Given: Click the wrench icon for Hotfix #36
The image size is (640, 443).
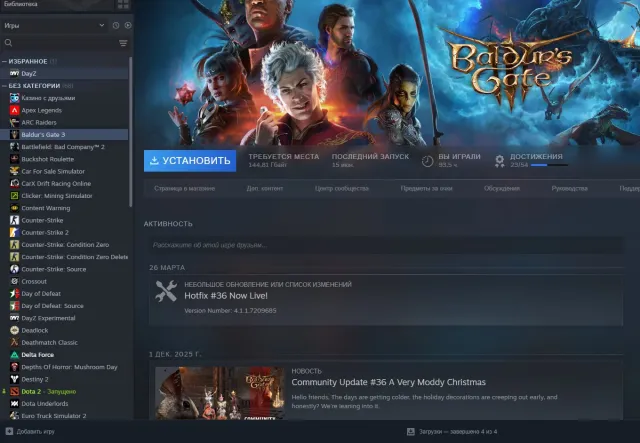Looking at the screenshot, I should (166, 291).
